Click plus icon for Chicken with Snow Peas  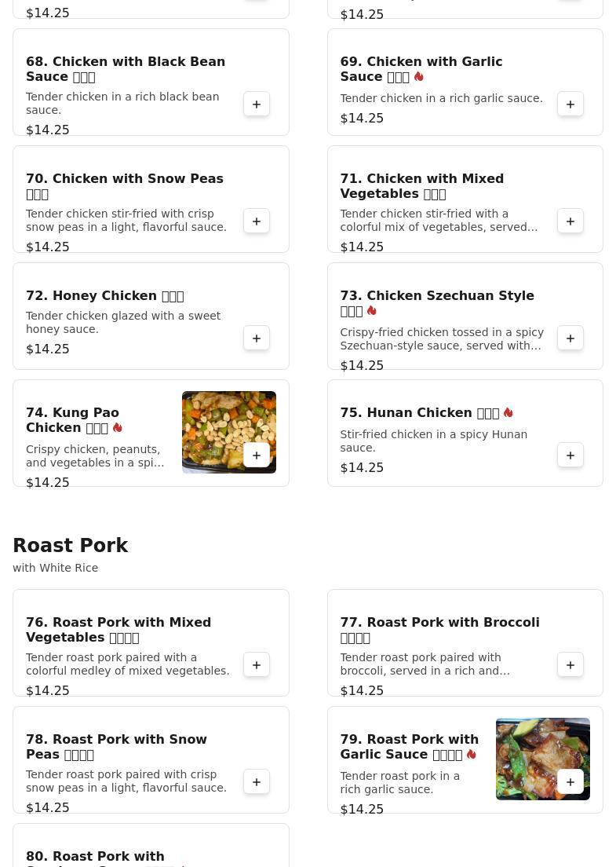tap(257, 221)
